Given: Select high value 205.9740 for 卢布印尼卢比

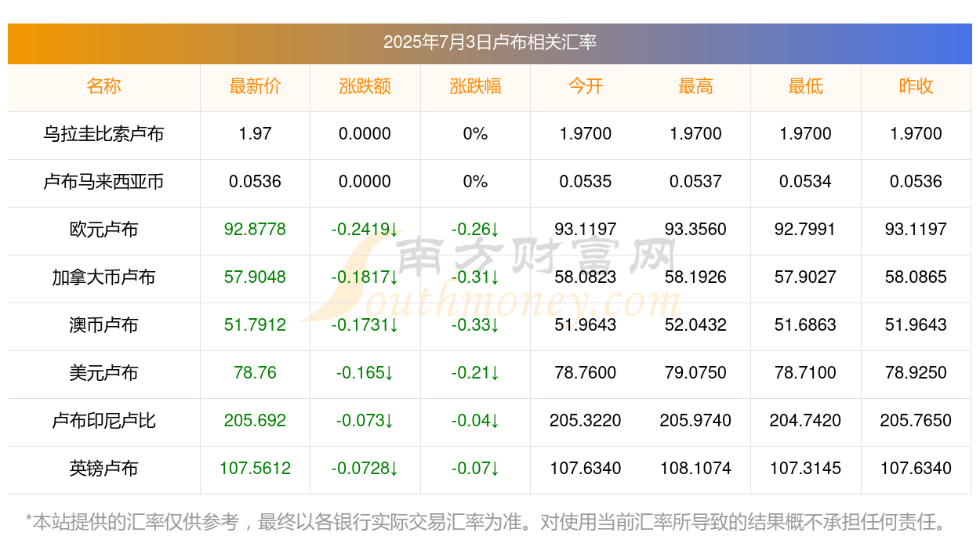Looking at the screenshot, I should click(x=695, y=421).
